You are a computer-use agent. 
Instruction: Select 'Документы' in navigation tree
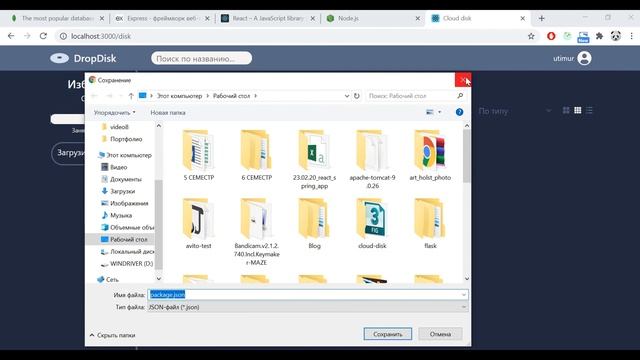click(125, 179)
